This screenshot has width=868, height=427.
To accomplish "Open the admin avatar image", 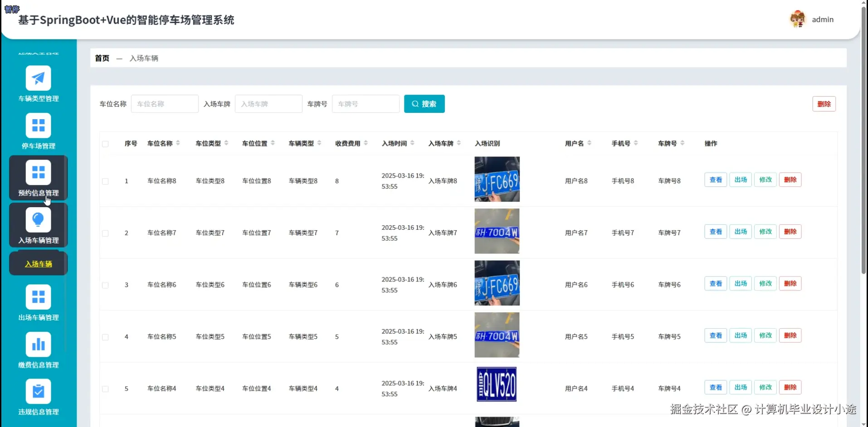I will click(797, 19).
